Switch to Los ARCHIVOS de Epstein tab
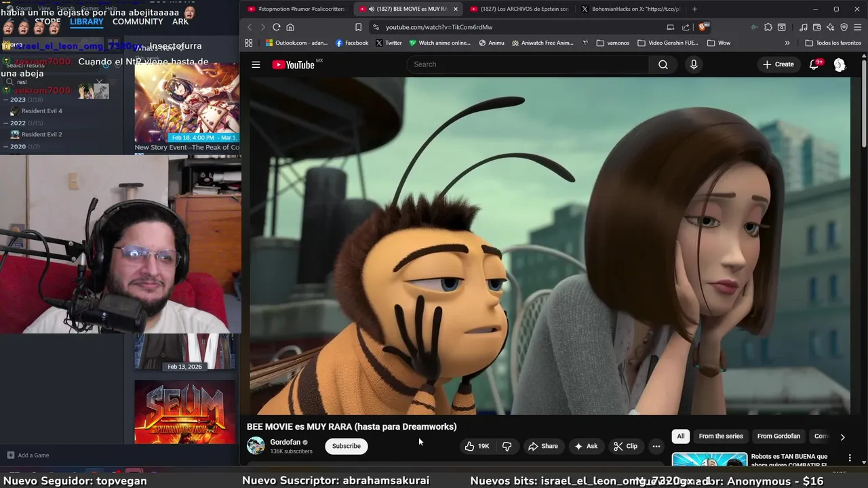 tap(518, 9)
